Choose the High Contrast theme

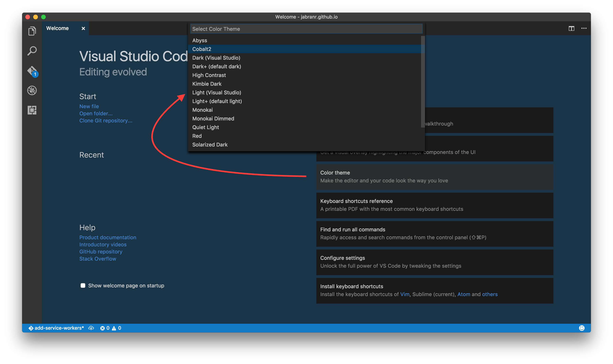[x=304, y=75]
